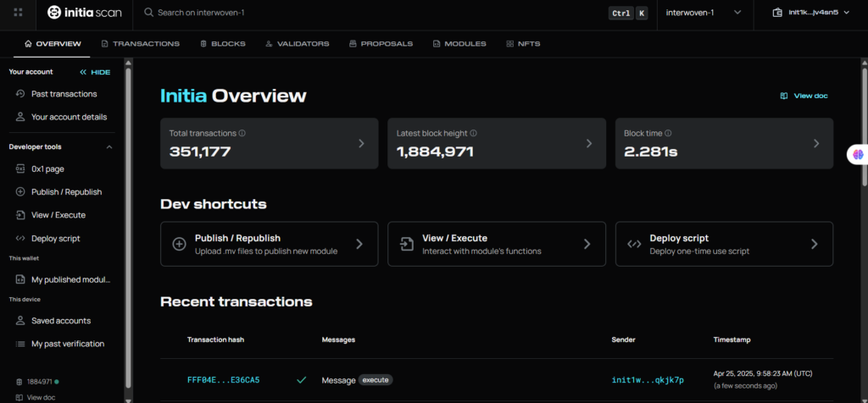This screenshot has height=403, width=868.
Task: Click the Block time info icon
Action: tap(668, 133)
